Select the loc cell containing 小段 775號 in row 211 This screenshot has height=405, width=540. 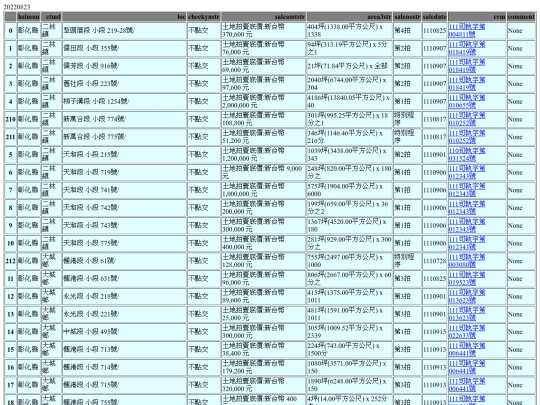point(124,137)
